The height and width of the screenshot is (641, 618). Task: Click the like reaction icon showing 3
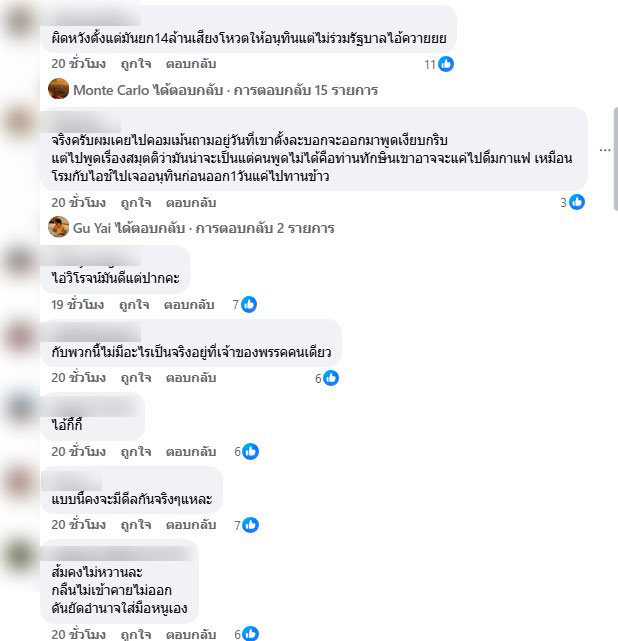point(577,202)
